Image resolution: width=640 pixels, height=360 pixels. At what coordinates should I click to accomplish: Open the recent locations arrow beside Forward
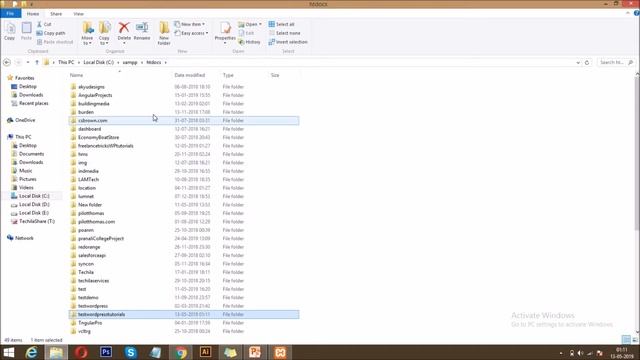coord(28,62)
